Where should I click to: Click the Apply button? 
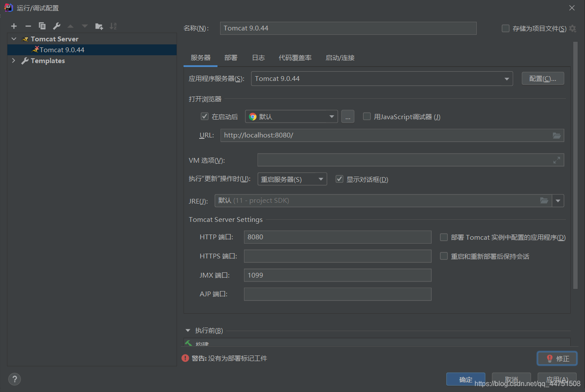click(x=557, y=379)
